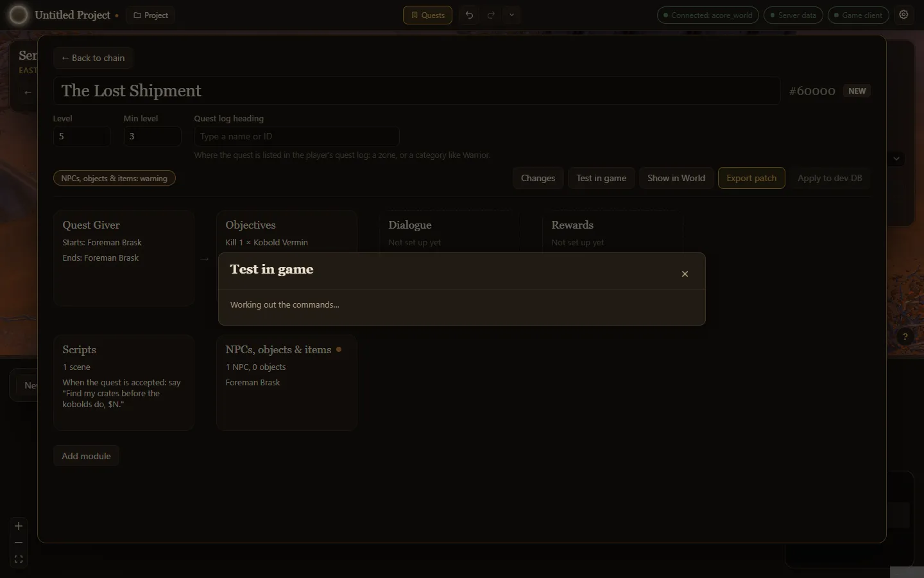Open the Dialogue module card

coord(450,232)
